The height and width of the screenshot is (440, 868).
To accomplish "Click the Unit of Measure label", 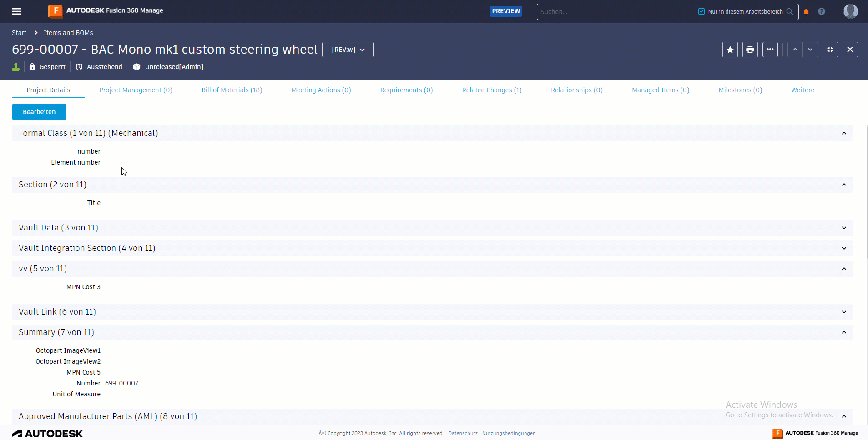I will pyautogui.click(x=76, y=394).
